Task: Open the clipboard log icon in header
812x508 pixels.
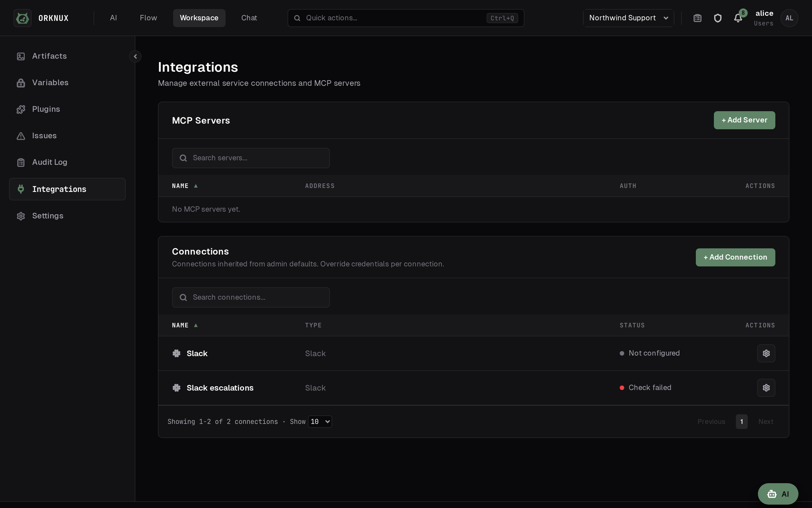Action: (697, 18)
